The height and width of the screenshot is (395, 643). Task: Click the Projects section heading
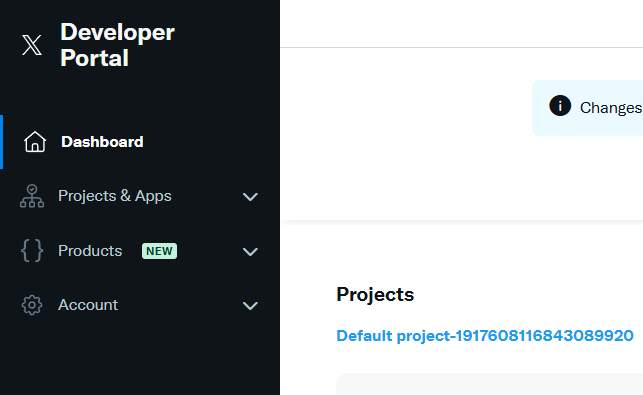coord(375,295)
